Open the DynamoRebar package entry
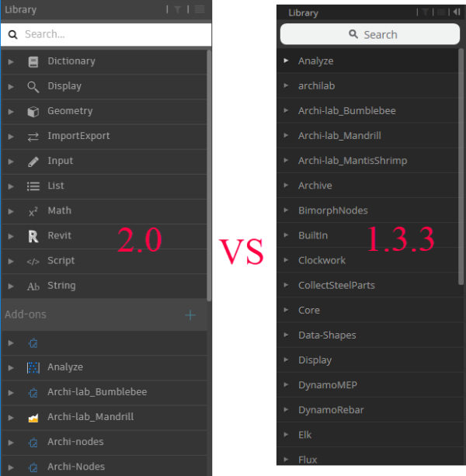Image resolution: width=466 pixels, height=476 pixels. pos(331,410)
